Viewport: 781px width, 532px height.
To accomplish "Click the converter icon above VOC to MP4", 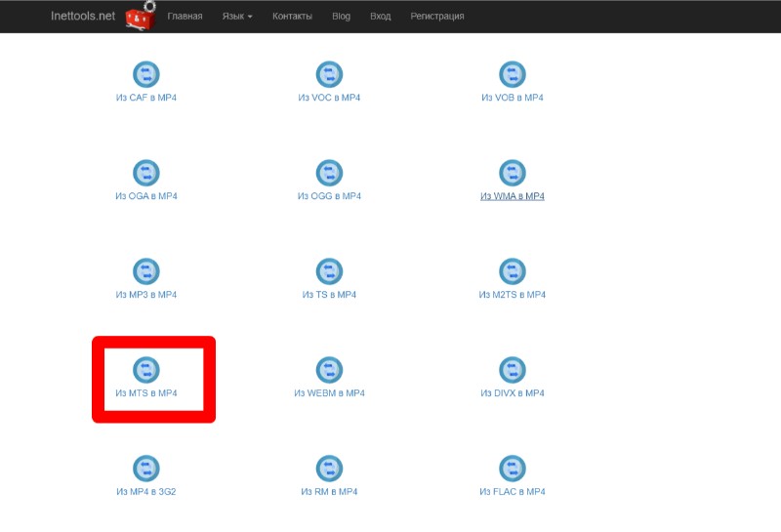I will point(329,74).
